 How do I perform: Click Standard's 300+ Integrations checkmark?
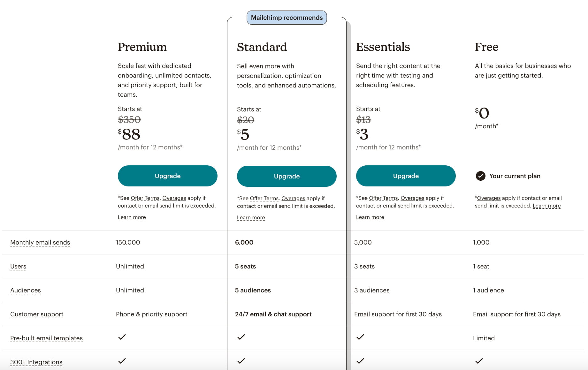pos(241,361)
